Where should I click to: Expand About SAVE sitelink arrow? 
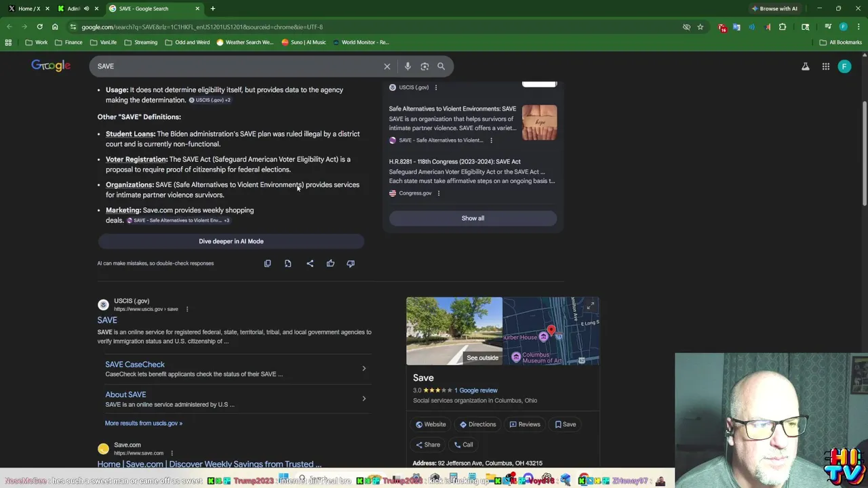[363, 399]
